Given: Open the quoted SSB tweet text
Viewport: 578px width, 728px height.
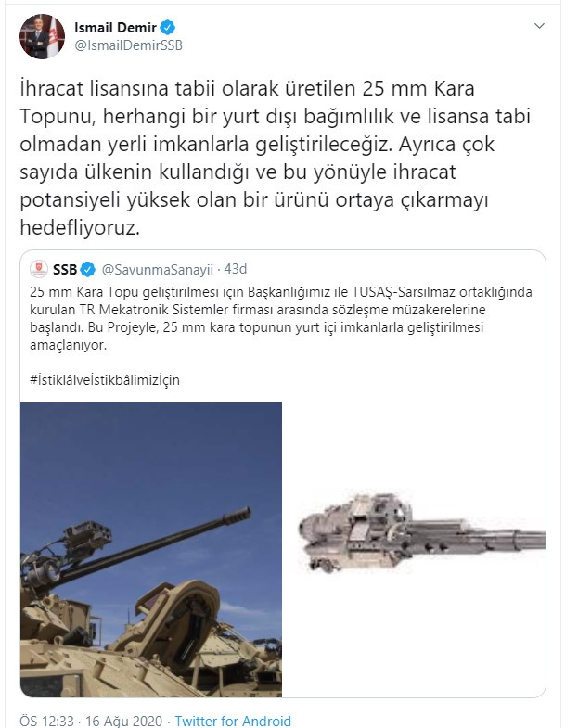Looking at the screenshot, I should click(281, 318).
